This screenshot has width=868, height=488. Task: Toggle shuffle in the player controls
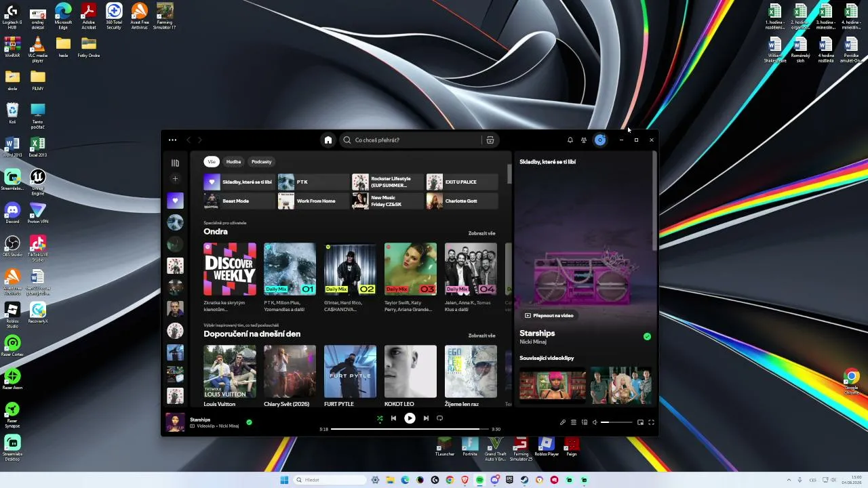point(380,419)
